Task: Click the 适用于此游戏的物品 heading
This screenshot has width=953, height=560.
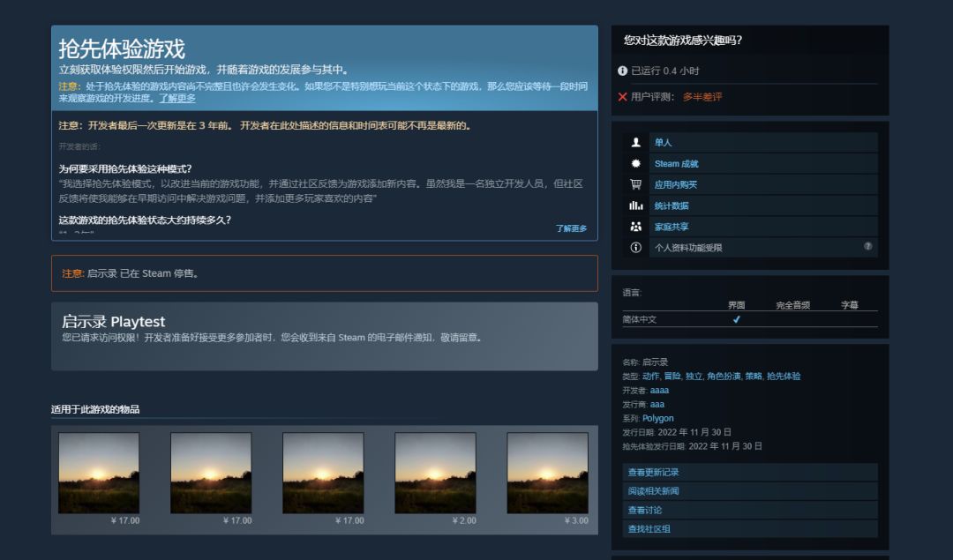Action: 95,409
